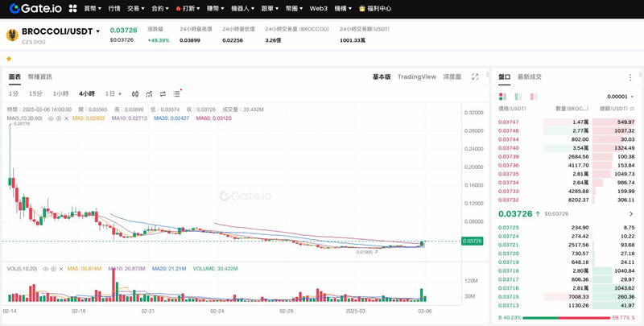
Task: Select the 15分 chart interval
Action: coord(35,94)
